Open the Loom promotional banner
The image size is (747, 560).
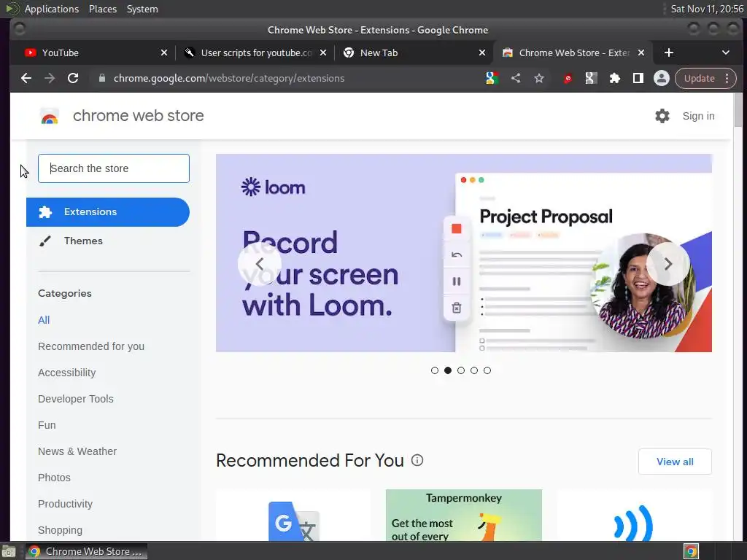click(x=463, y=253)
